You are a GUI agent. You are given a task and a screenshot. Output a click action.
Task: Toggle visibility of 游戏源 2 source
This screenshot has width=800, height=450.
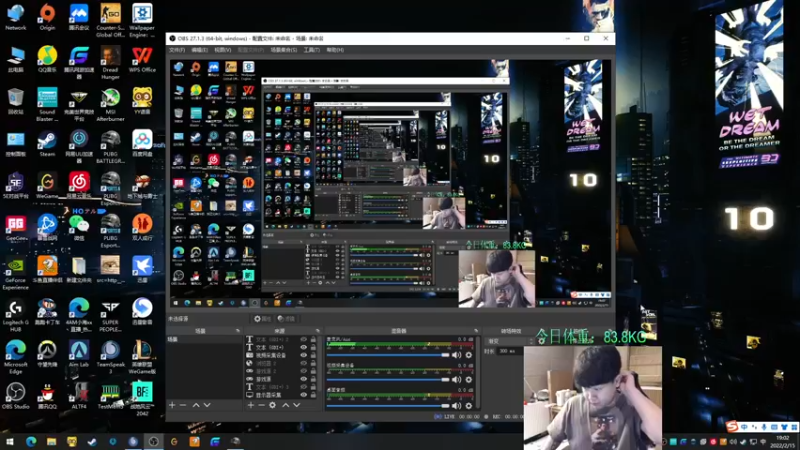point(304,371)
